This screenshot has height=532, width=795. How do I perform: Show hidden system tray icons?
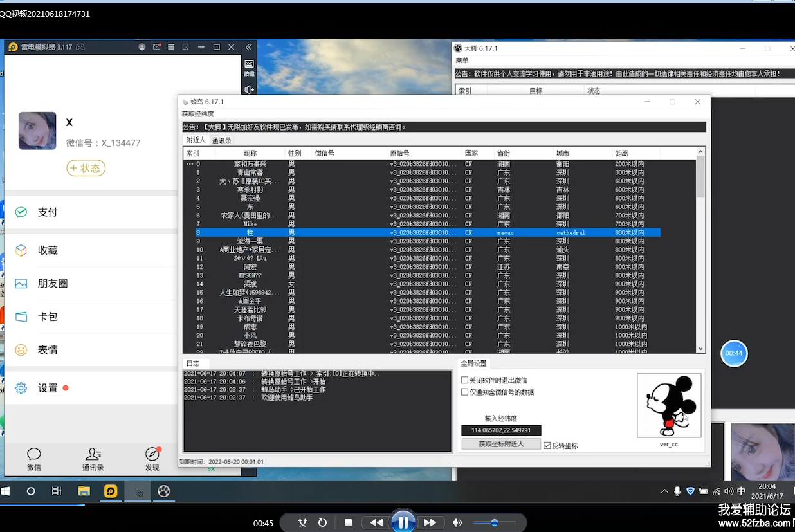pyautogui.click(x=664, y=491)
